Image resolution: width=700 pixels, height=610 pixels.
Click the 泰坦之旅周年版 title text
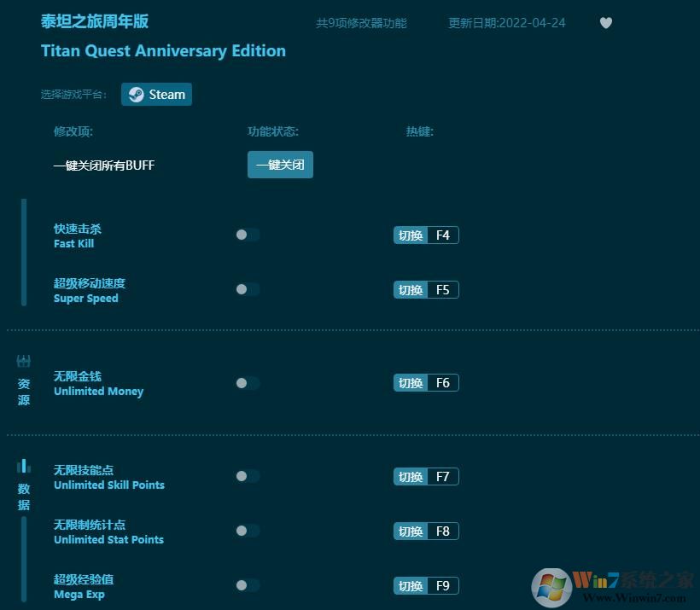click(x=95, y=21)
